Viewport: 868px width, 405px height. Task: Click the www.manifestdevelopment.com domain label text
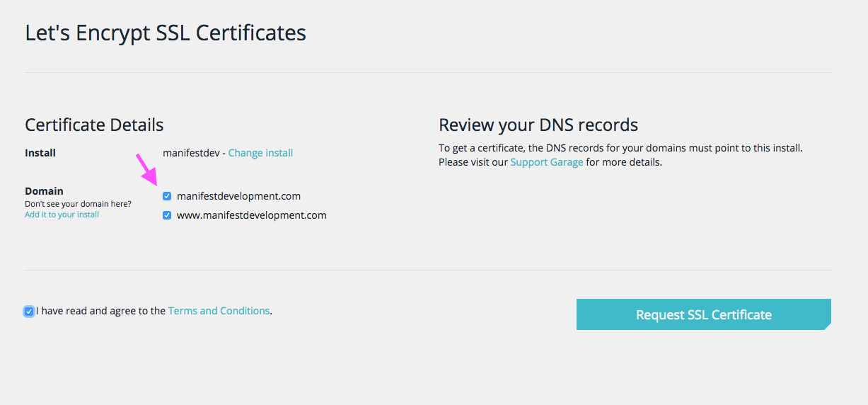pos(251,215)
